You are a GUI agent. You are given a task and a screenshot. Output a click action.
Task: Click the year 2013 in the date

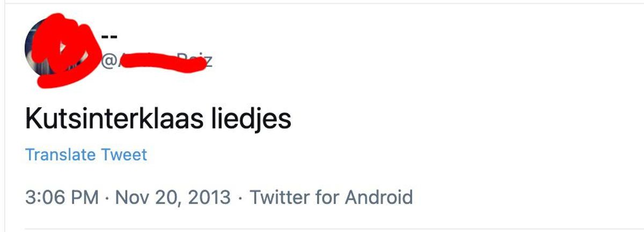211,197
